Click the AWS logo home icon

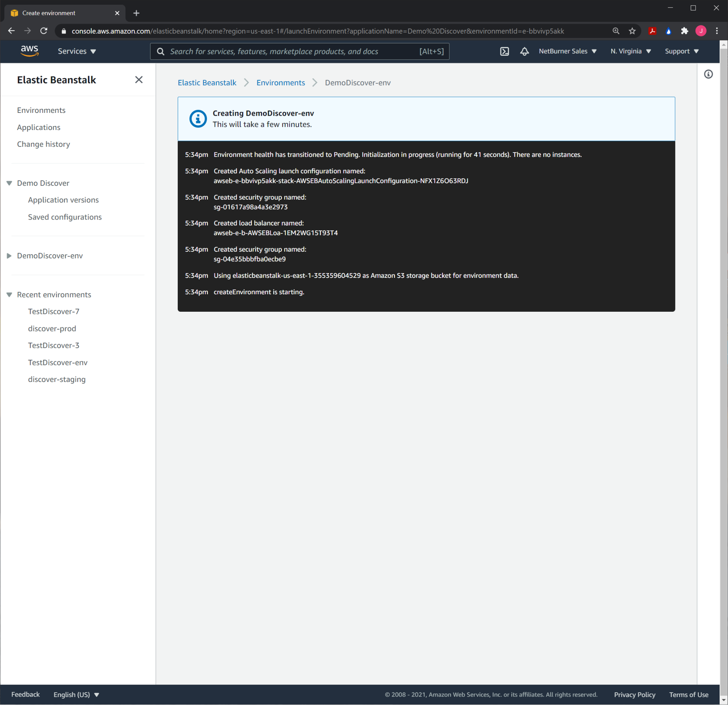tap(29, 51)
